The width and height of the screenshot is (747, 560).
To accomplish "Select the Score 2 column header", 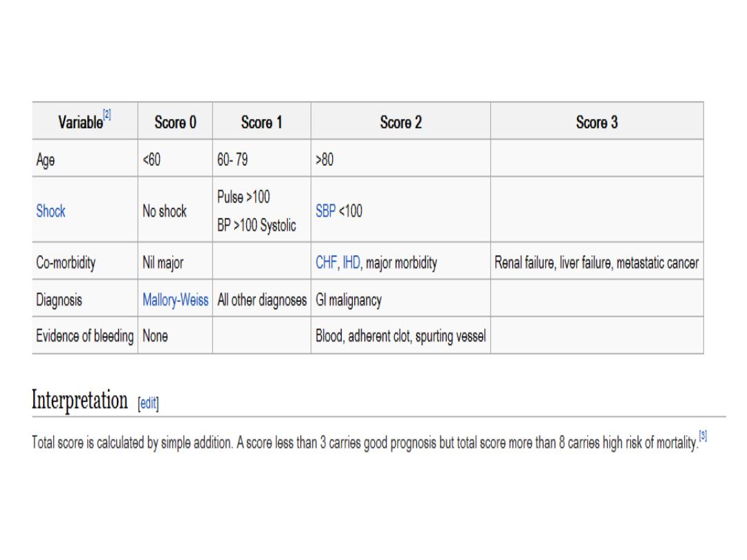I will [x=400, y=122].
